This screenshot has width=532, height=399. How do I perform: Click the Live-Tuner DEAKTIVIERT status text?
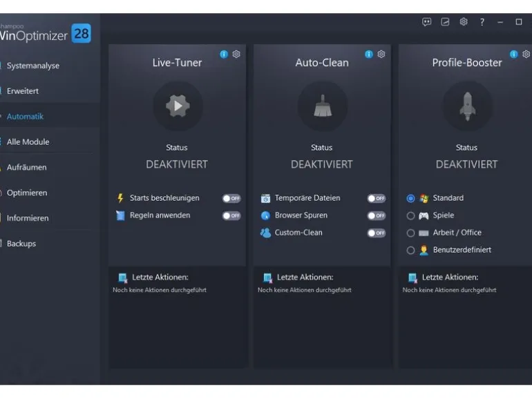[177, 164]
